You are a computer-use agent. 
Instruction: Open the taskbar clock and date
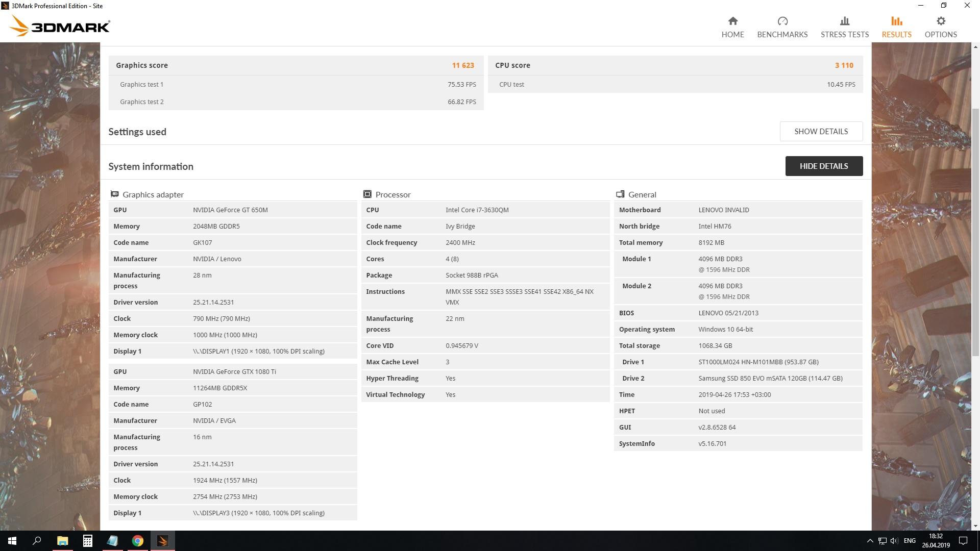coord(936,541)
